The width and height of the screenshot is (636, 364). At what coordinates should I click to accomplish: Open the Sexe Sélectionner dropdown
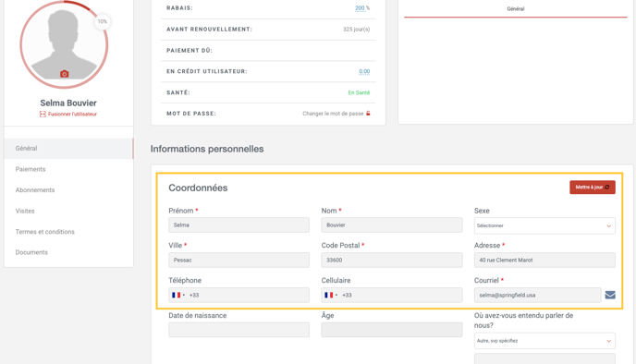[x=544, y=225]
